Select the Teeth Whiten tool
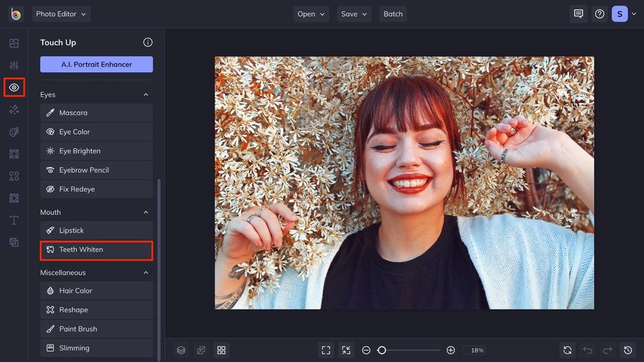Image resolution: width=644 pixels, height=362 pixels. pyautogui.click(x=96, y=250)
